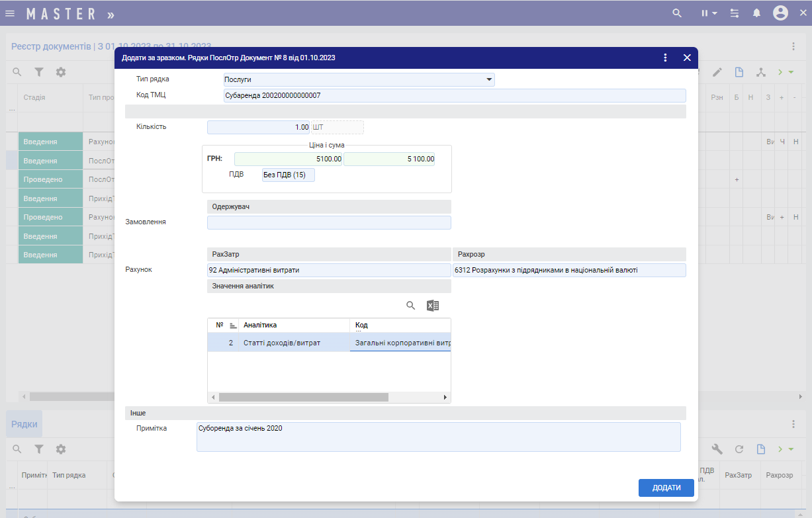Viewport: 812px width, 518px height.
Task: Switch to the Рядки tab
Action: tap(24, 424)
